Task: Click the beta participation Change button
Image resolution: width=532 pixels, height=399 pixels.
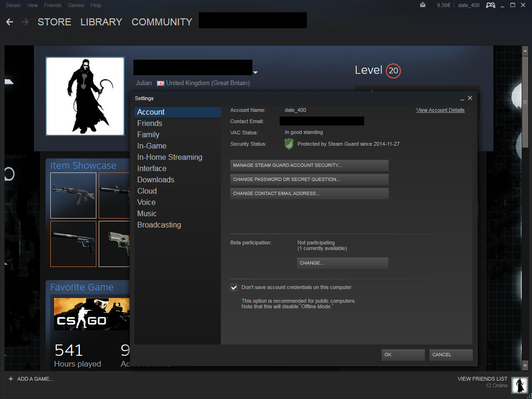Action: click(x=342, y=263)
